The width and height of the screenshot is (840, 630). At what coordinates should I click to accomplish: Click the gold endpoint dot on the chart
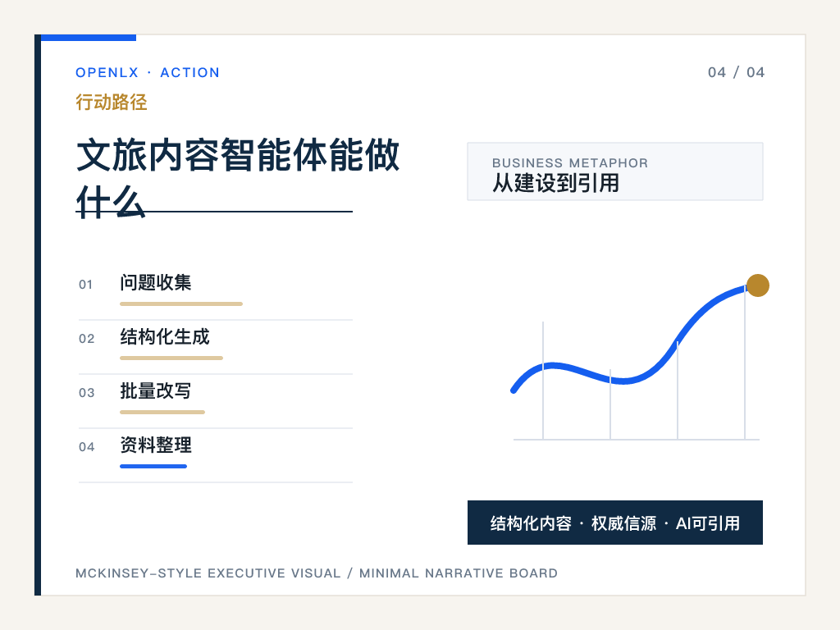pos(757,285)
